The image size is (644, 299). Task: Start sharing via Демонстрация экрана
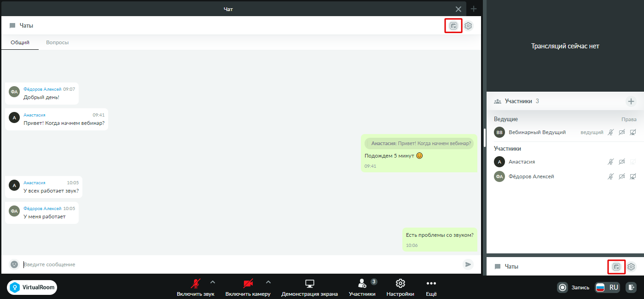click(x=310, y=288)
